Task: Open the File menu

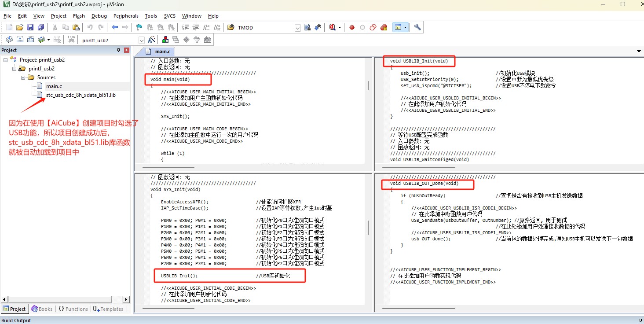Action: [x=7, y=16]
